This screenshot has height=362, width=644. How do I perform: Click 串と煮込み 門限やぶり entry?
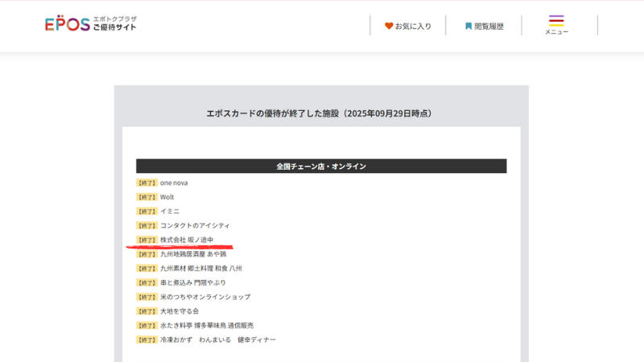point(193,283)
